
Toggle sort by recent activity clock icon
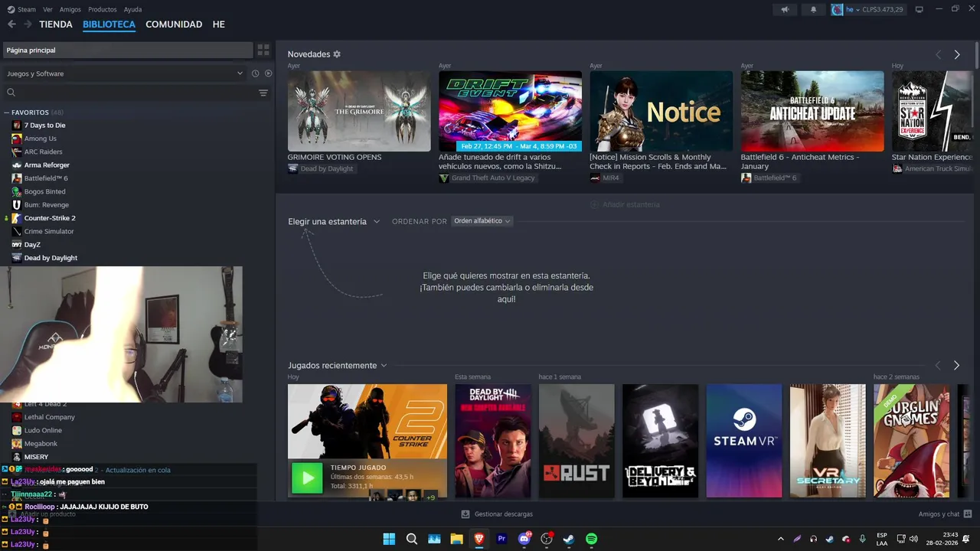point(256,73)
